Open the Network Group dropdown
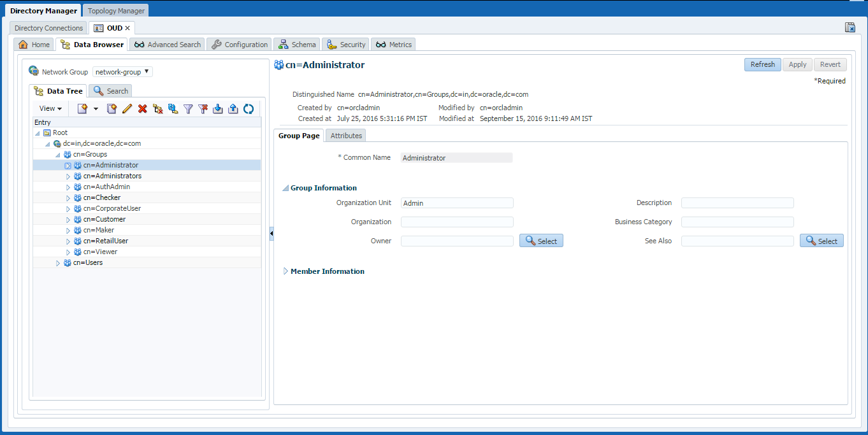 123,72
